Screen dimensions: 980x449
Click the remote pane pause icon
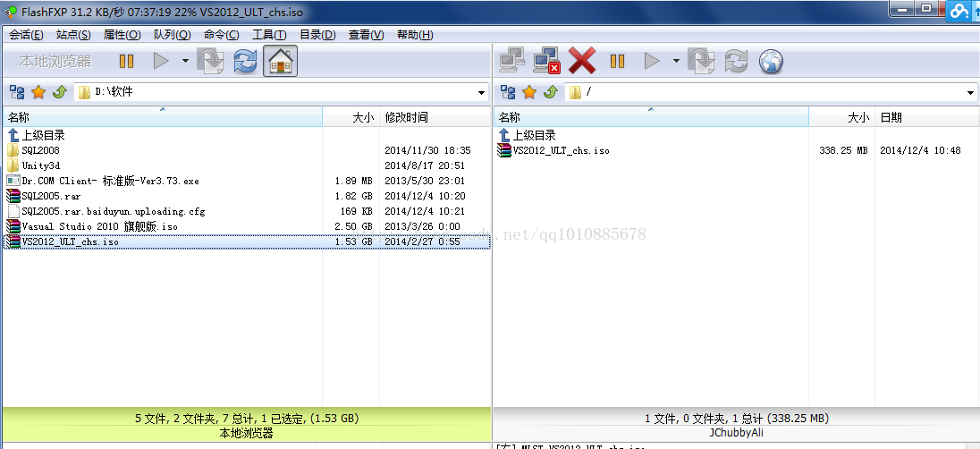[x=617, y=61]
